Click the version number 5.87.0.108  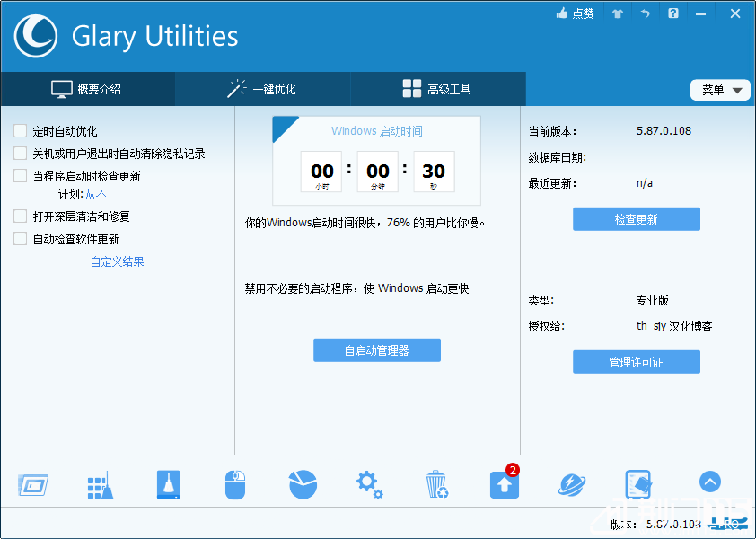pyautogui.click(x=664, y=131)
